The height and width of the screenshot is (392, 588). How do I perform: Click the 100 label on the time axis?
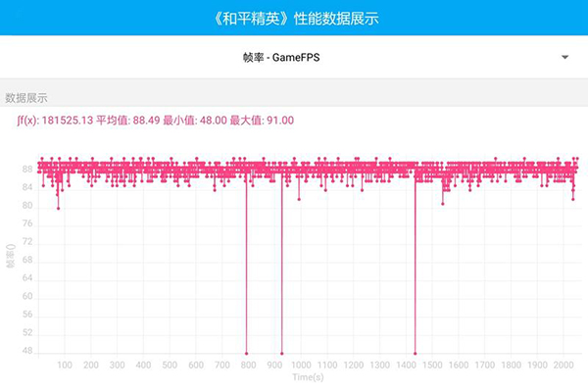pyautogui.click(x=65, y=366)
